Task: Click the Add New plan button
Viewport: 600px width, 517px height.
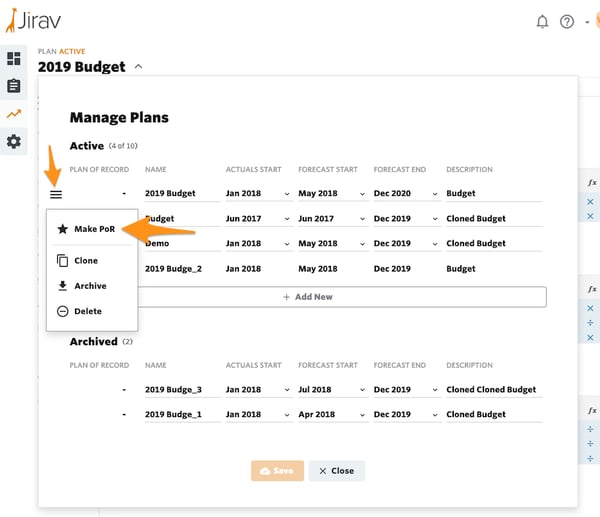Action: click(308, 297)
